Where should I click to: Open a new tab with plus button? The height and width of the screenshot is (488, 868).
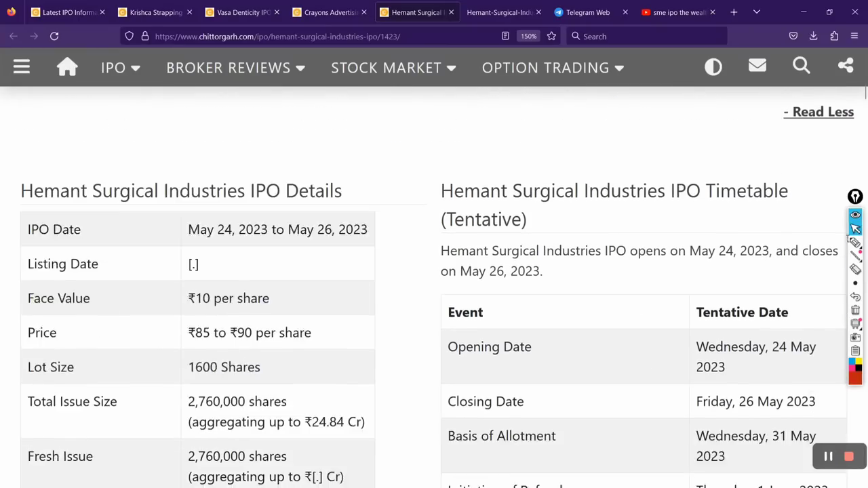pyautogui.click(x=734, y=12)
